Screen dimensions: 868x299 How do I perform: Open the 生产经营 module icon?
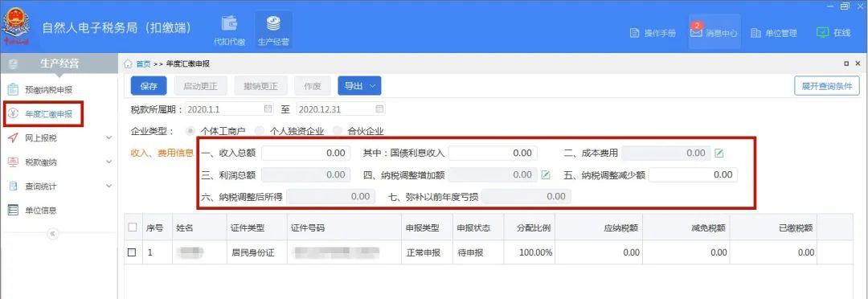[273, 30]
